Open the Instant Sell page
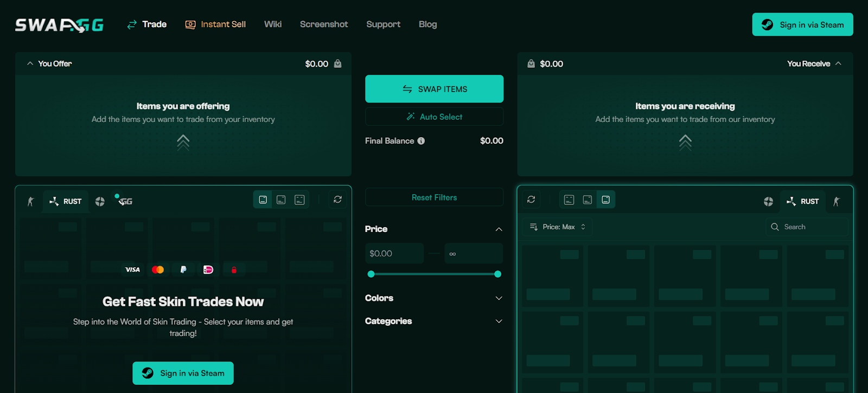Screen dimensions: 868x393 click(215, 24)
